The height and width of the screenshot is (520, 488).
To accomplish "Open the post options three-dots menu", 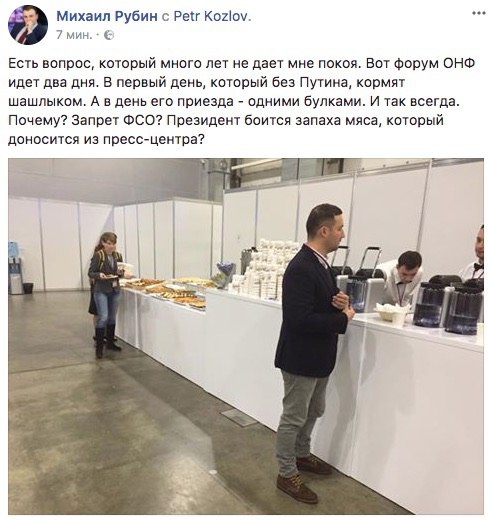I will coord(479,13).
